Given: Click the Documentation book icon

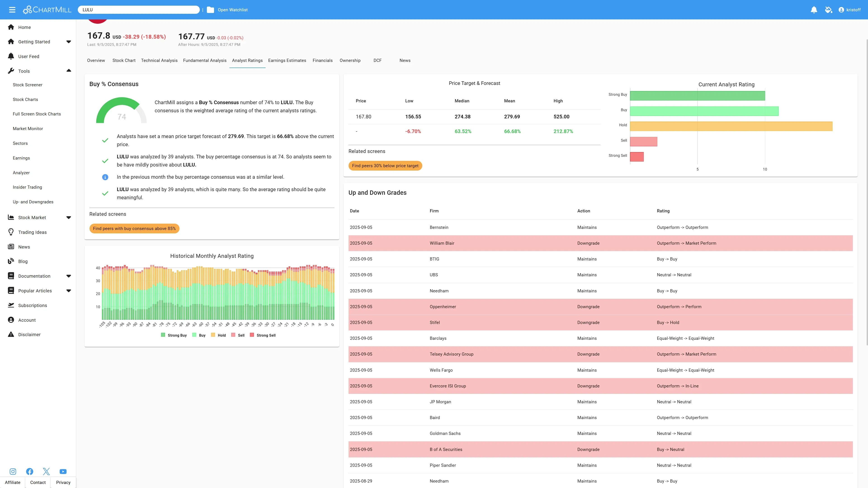Looking at the screenshot, I should (11, 276).
